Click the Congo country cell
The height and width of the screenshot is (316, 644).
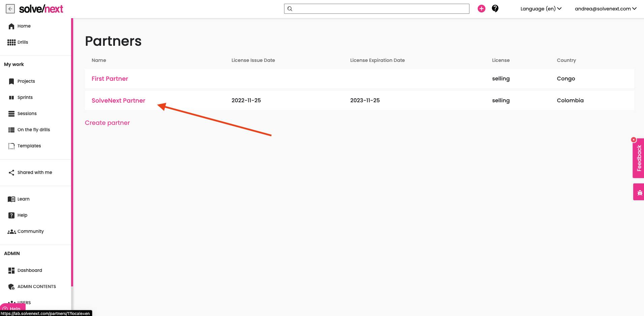pyautogui.click(x=566, y=79)
